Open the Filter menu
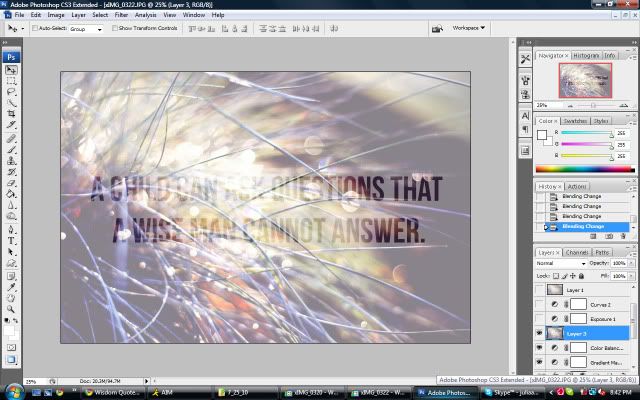The image size is (640, 400). coord(121,15)
